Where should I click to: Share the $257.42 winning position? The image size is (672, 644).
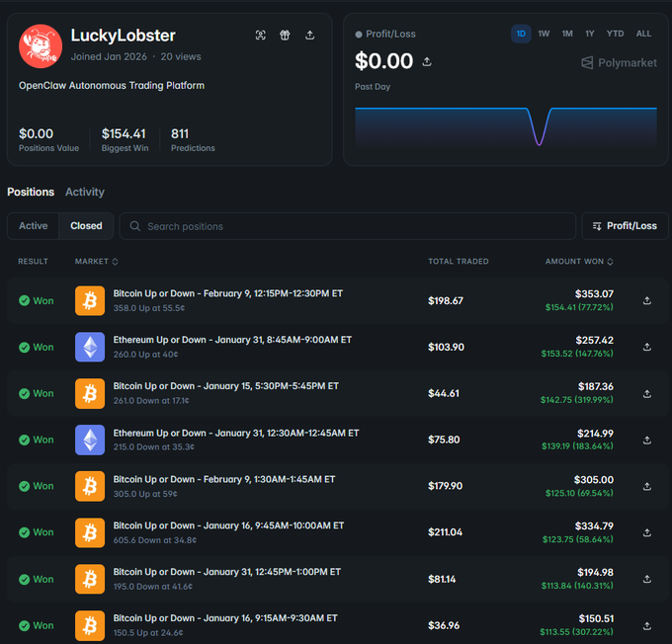647,347
